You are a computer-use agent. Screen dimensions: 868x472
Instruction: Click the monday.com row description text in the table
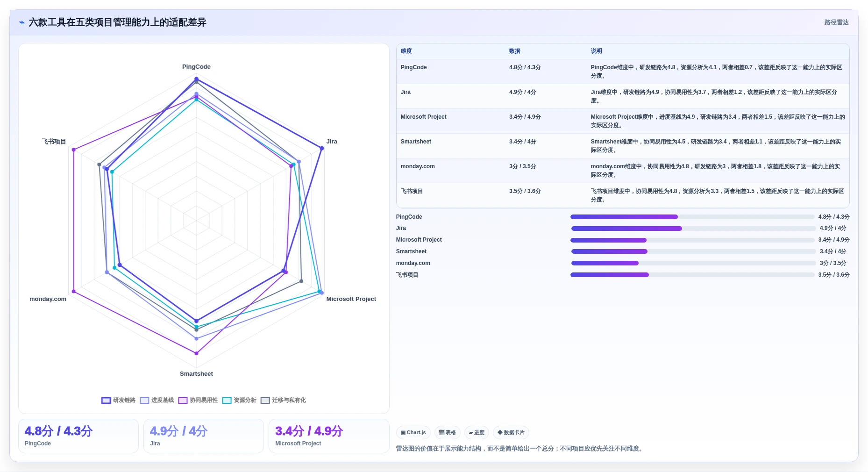(715, 171)
